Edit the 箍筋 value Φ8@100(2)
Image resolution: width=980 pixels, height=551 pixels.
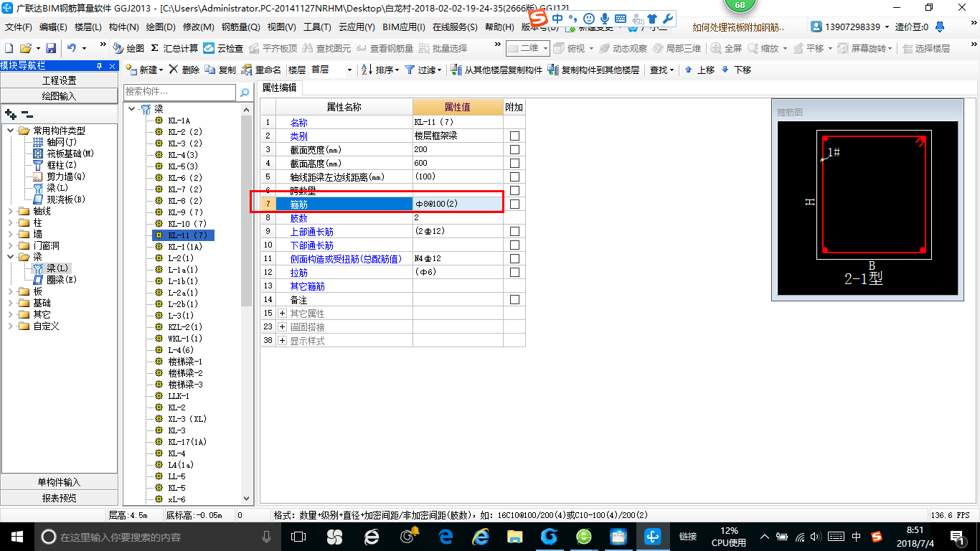point(458,204)
